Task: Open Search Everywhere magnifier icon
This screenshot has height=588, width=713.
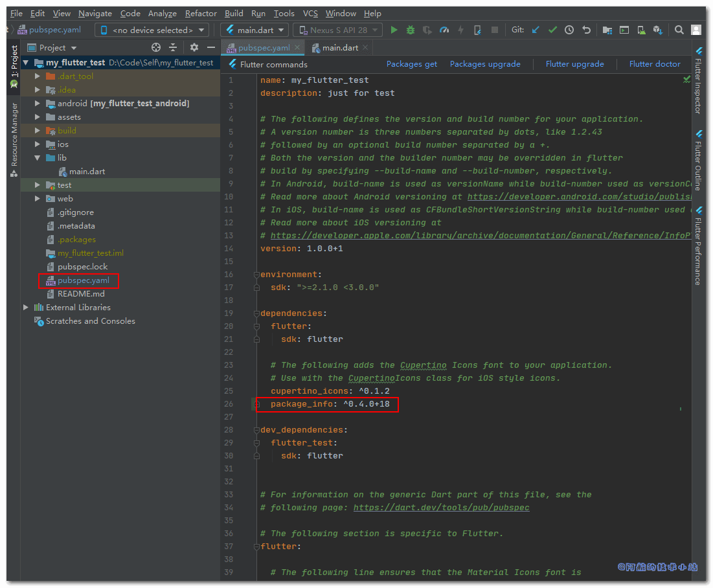Action: (x=679, y=30)
